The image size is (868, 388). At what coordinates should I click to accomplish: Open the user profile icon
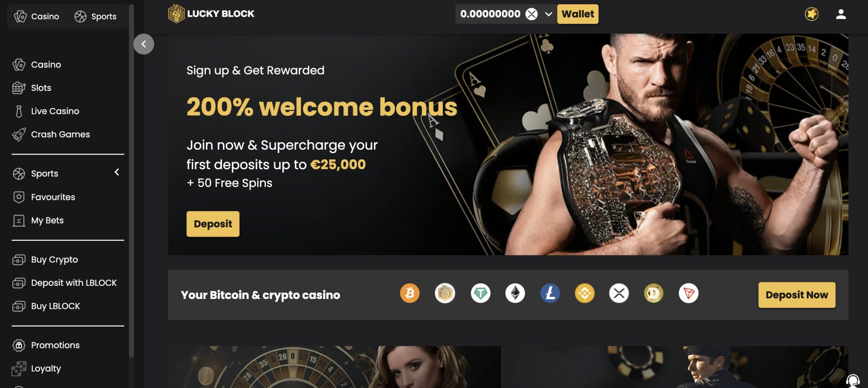tap(841, 14)
